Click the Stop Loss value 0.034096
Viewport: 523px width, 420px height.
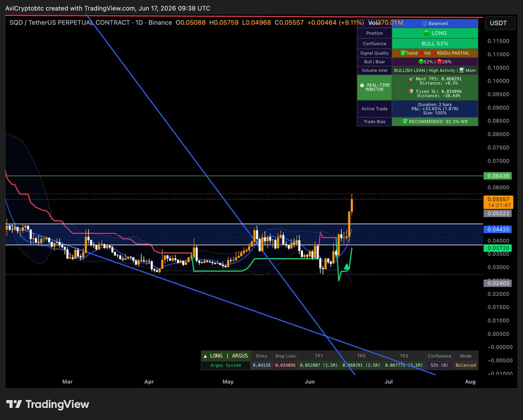[285, 365]
